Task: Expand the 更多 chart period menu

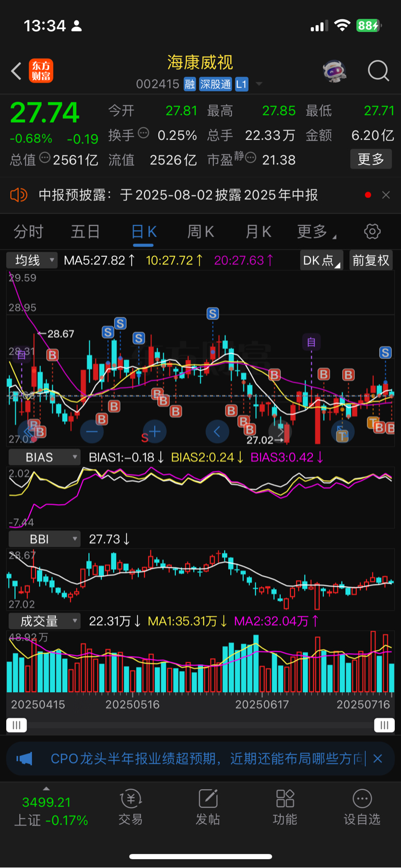Action: pos(316,232)
